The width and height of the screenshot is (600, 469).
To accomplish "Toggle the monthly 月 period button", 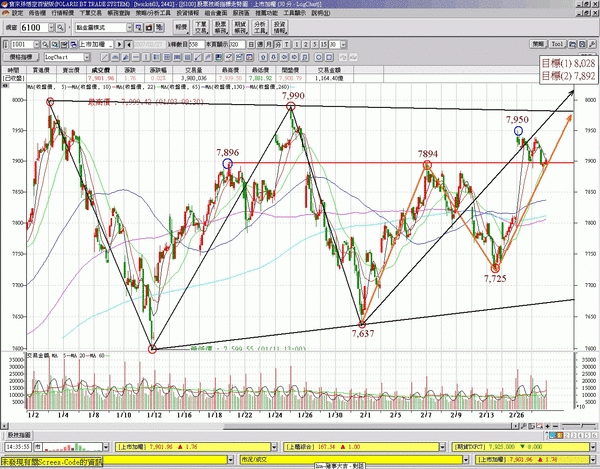I will click(269, 45).
